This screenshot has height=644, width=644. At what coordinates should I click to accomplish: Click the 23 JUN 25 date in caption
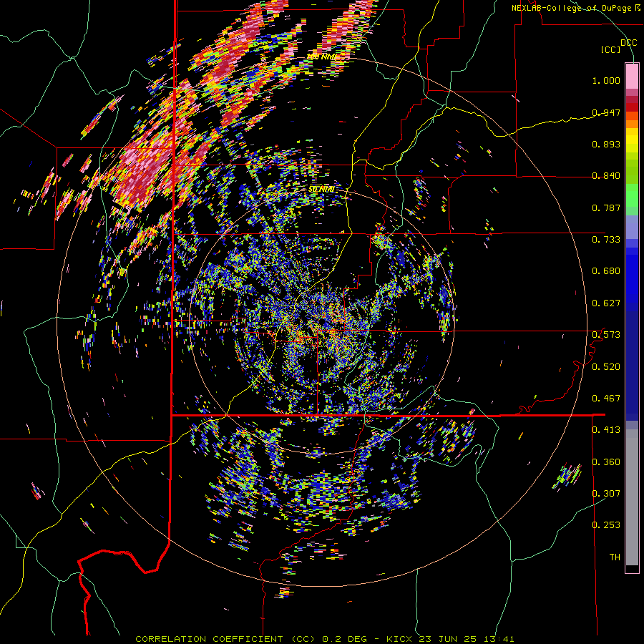[x=448, y=639]
